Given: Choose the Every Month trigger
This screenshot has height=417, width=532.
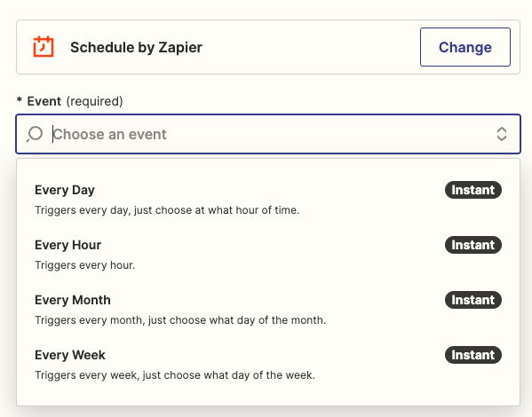Looking at the screenshot, I should tap(268, 310).
